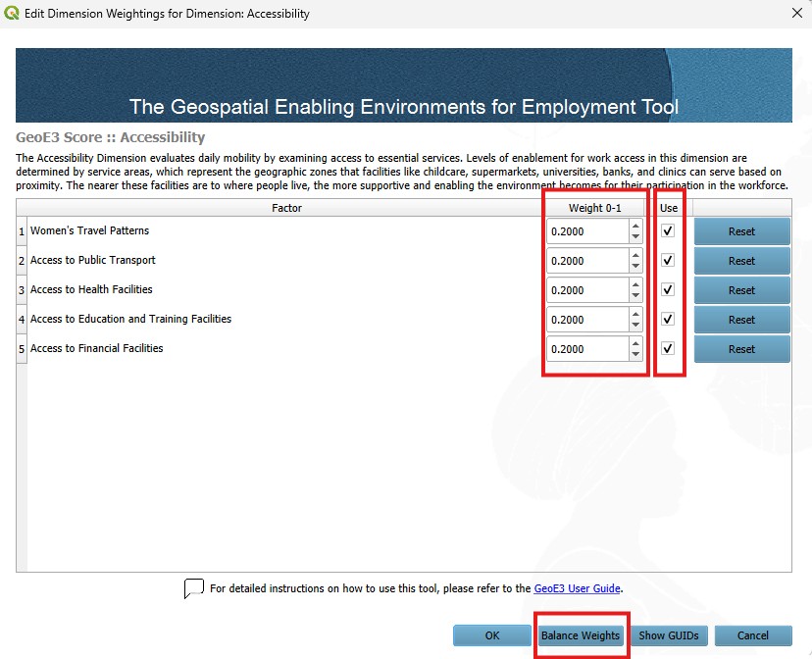Decrease weight for Women's Travel Patterns

tap(635, 237)
